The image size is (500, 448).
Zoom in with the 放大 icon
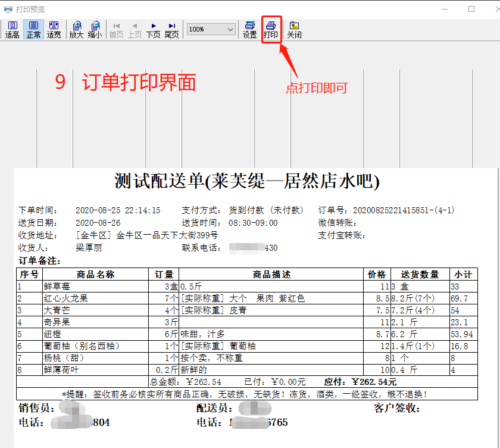tap(77, 30)
